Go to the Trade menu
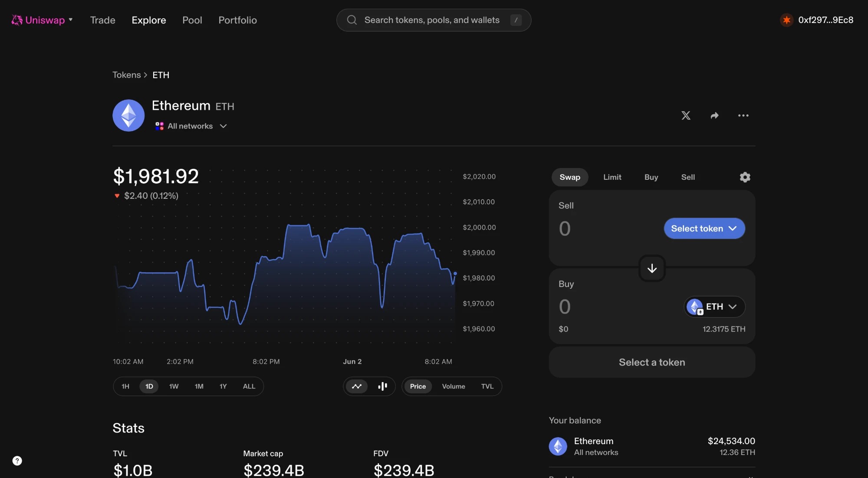The height and width of the screenshot is (478, 868). point(103,20)
